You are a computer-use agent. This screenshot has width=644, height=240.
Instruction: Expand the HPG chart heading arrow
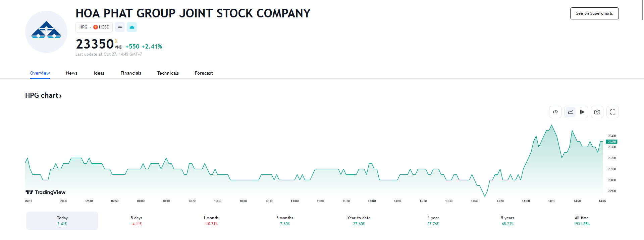coord(60,96)
